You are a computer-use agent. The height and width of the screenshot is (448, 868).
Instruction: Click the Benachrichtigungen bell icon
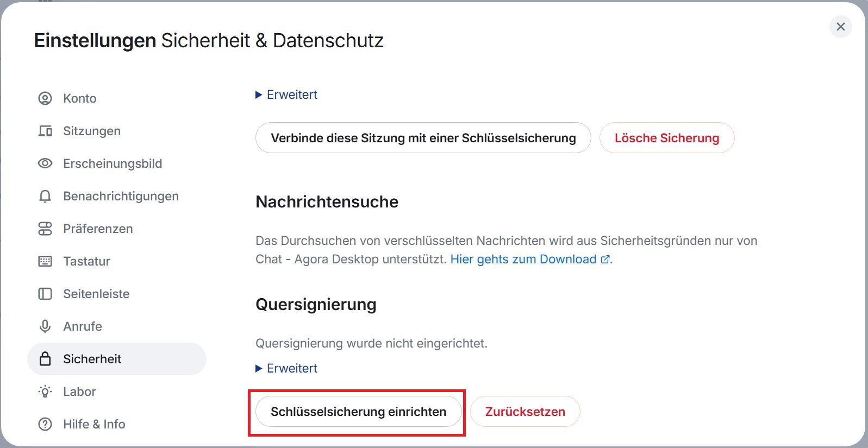pos(45,196)
